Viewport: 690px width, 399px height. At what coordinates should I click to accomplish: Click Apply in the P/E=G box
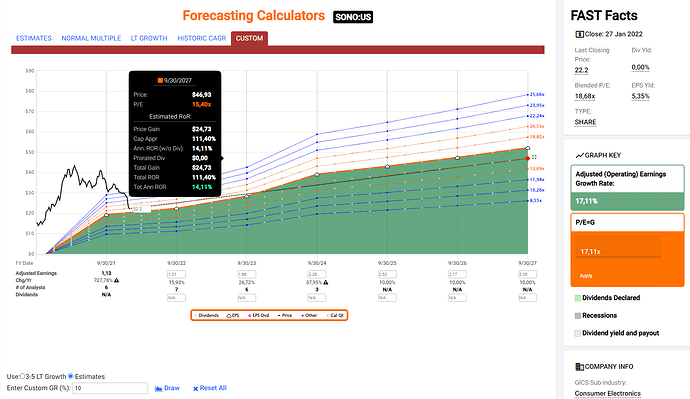586,276
